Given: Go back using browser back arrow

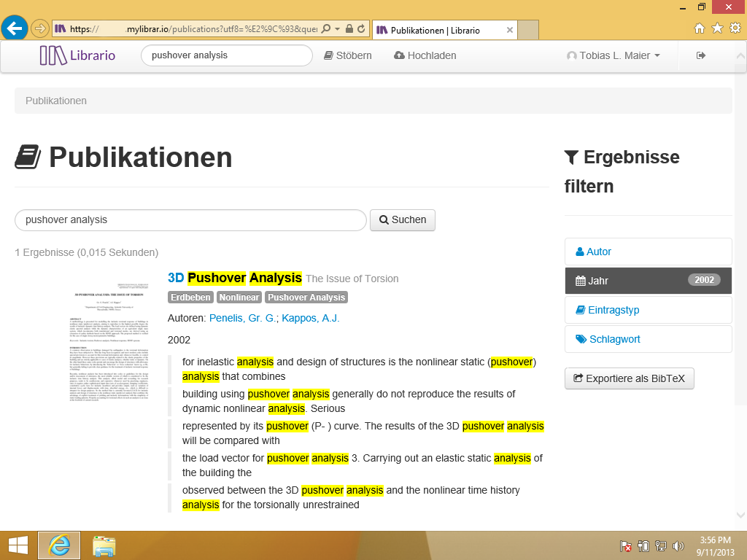Looking at the screenshot, I should coord(15,29).
